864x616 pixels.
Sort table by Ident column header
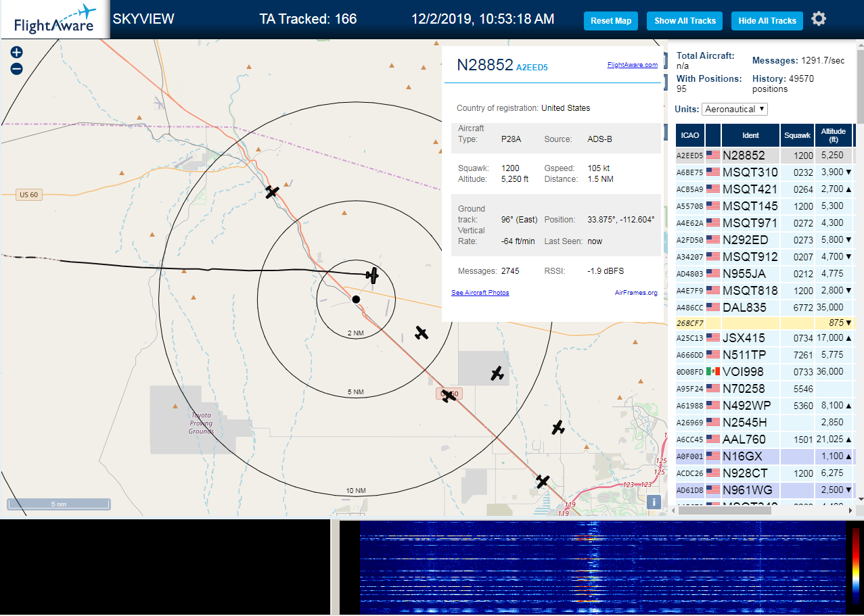[750, 135]
